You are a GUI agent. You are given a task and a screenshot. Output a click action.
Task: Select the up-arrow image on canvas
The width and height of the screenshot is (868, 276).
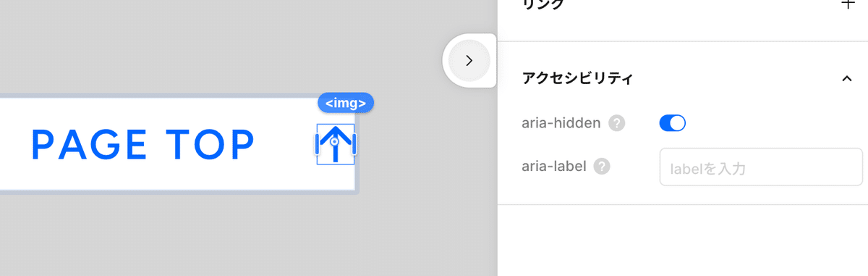tap(335, 144)
